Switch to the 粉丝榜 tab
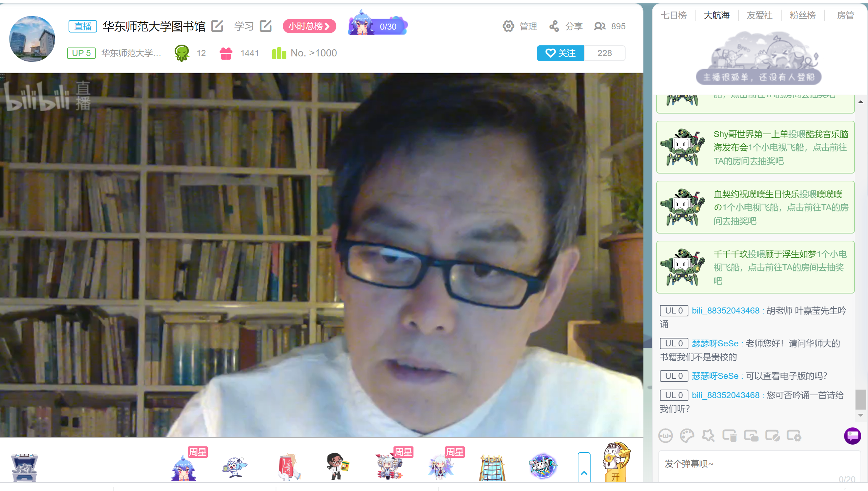The width and height of the screenshot is (868, 491). tap(802, 15)
